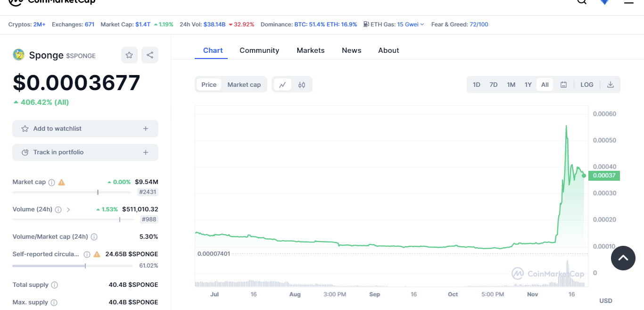Expand the Volume (24h) chevron
Viewport: 644px width, 310px height.
pyautogui.click(x=68, y=209)
